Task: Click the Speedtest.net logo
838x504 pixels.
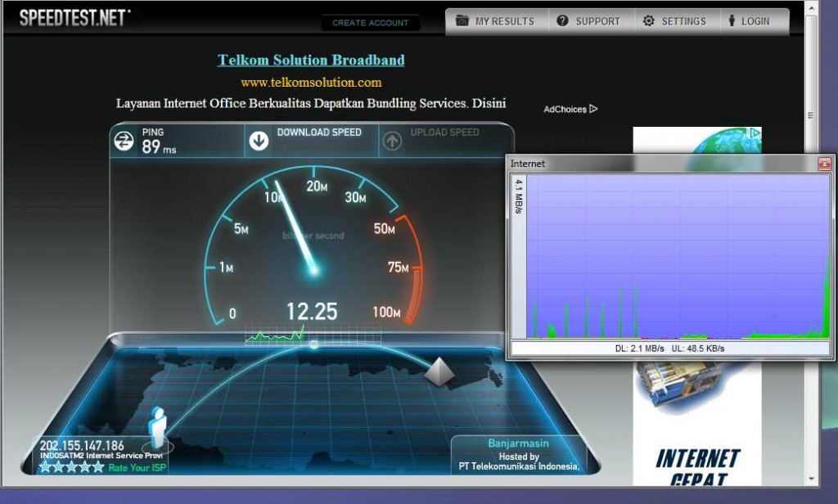Action: (x=74, y=18)
